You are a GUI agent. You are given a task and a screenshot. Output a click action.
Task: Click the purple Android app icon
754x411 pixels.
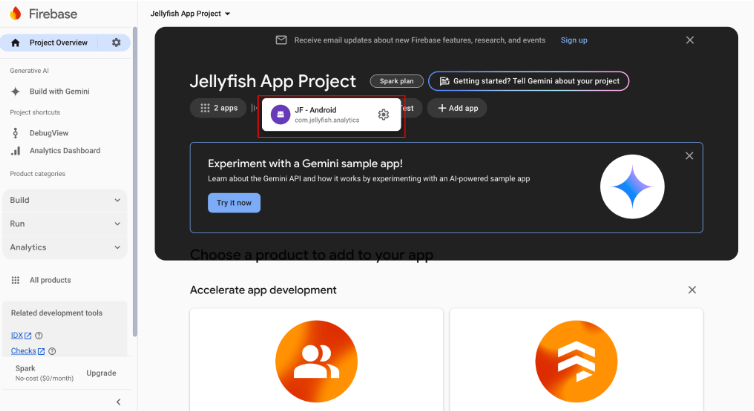[x=280, y=114]
